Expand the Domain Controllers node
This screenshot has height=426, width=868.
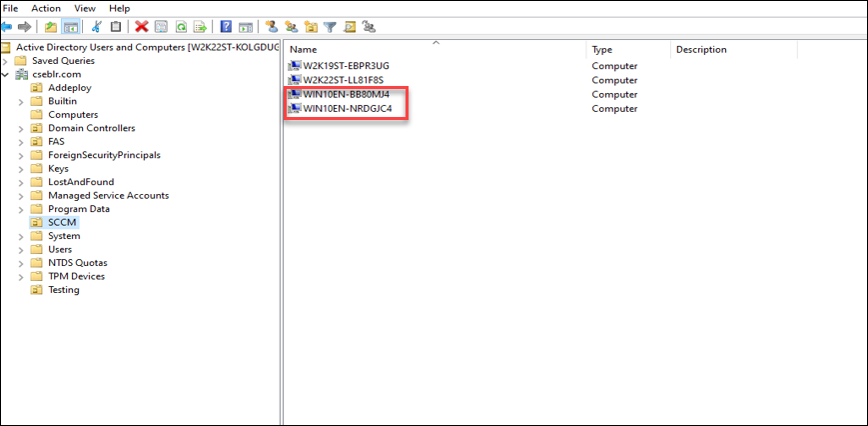coord(21,129)
